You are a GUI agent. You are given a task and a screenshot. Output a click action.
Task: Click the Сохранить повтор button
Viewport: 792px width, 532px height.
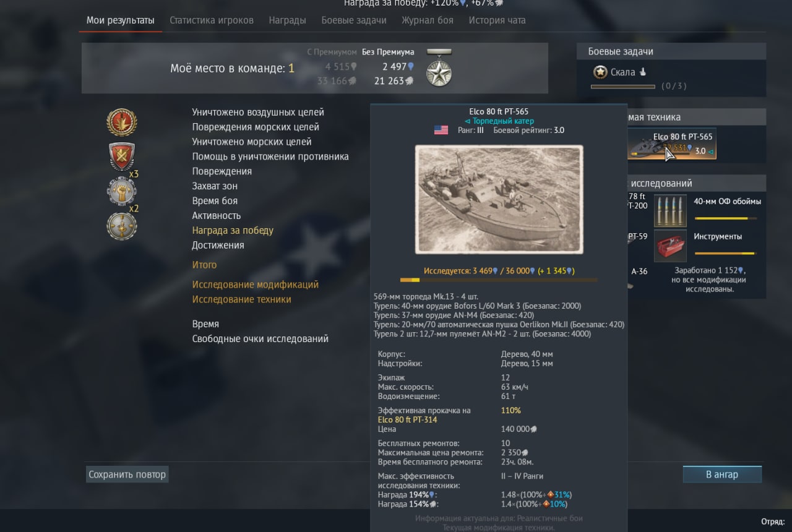(127, 474)
